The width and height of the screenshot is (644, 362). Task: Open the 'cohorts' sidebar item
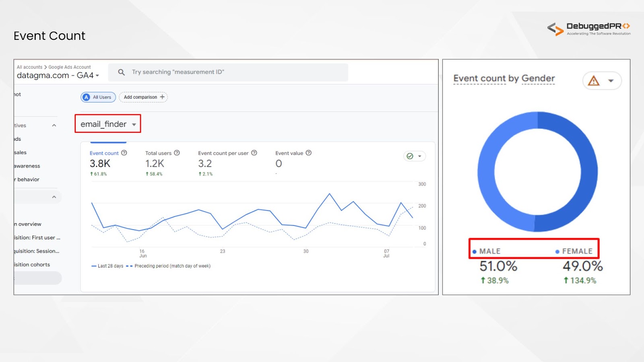[x=32, y=265]
